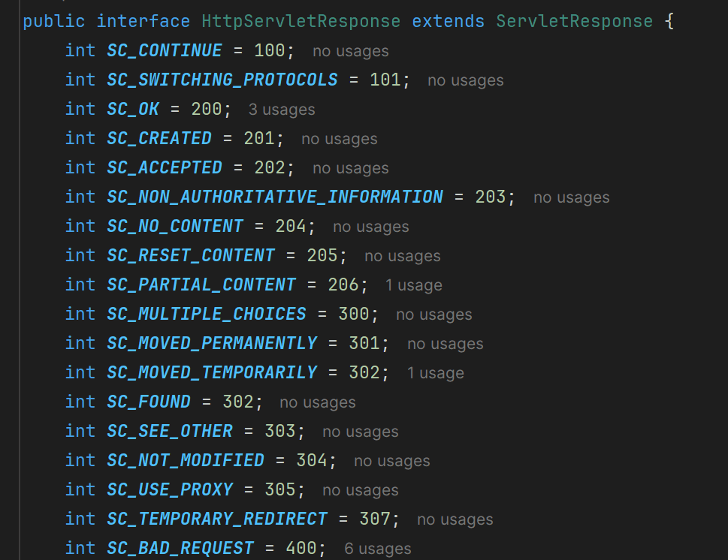Screen dimensions: 728x560
Task: Click the SC_NON_AUTHORITATIVE_INFORMATION constant
Action: coord(275,197)
